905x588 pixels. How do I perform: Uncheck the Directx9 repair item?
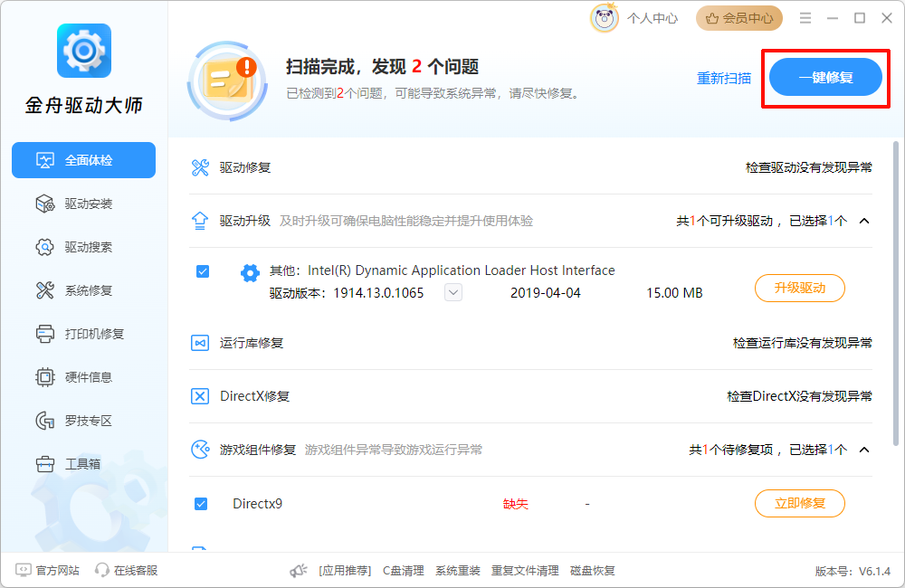201,504
